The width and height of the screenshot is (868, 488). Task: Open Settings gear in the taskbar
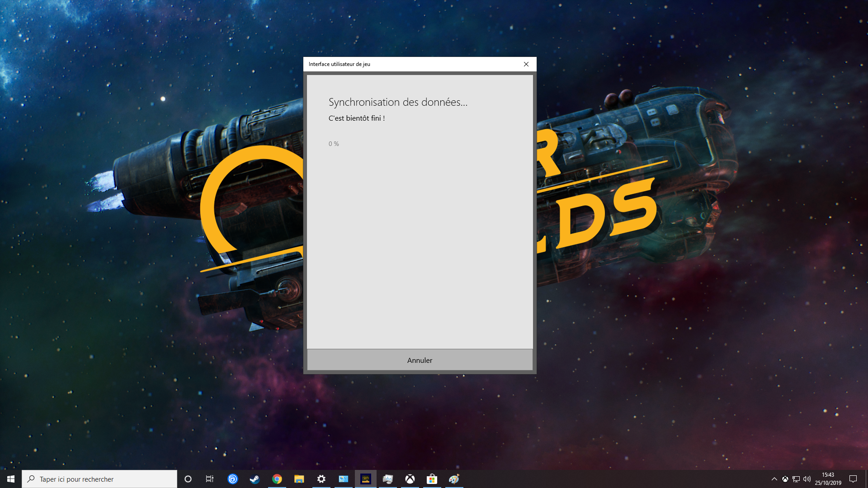(x=321, y=479)
